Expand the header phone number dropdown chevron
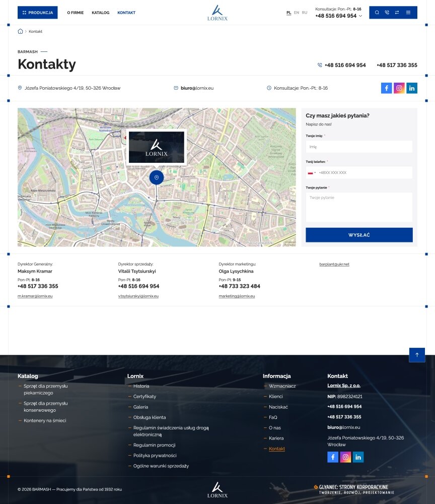The height and width of the screenshot is (504, 435). pos(360,16)
